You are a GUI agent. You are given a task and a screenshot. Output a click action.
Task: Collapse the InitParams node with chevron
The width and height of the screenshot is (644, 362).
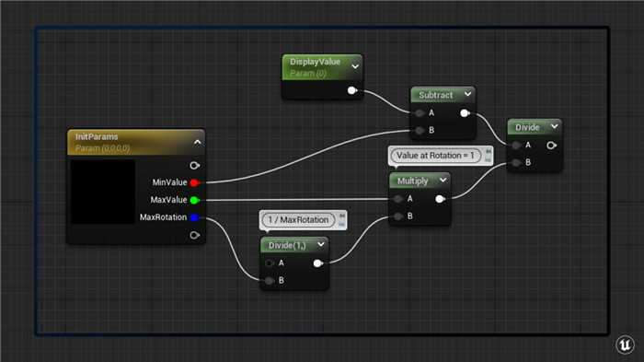click(198, 142)
